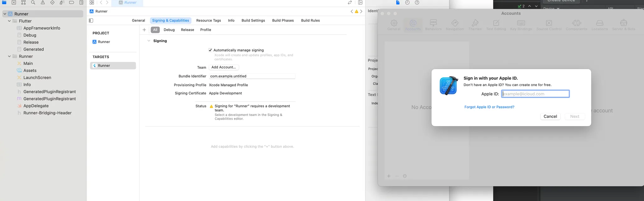
Task: Focus the Apple ID text field
Action: point(535,94)
